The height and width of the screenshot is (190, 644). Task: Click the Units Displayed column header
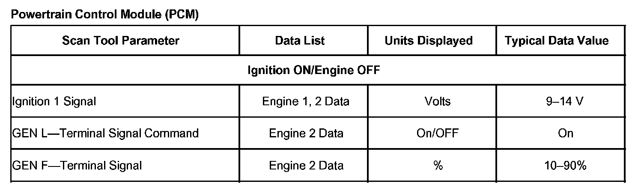coord(429,41)
